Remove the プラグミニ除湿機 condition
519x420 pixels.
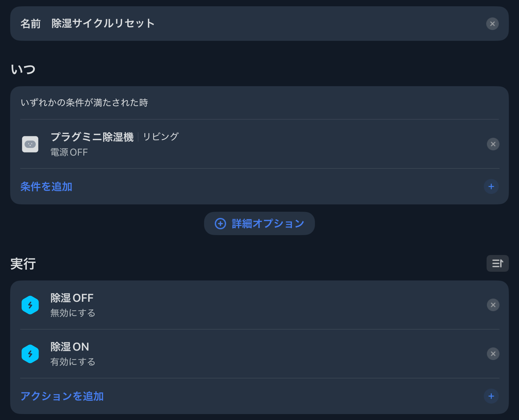493,144
